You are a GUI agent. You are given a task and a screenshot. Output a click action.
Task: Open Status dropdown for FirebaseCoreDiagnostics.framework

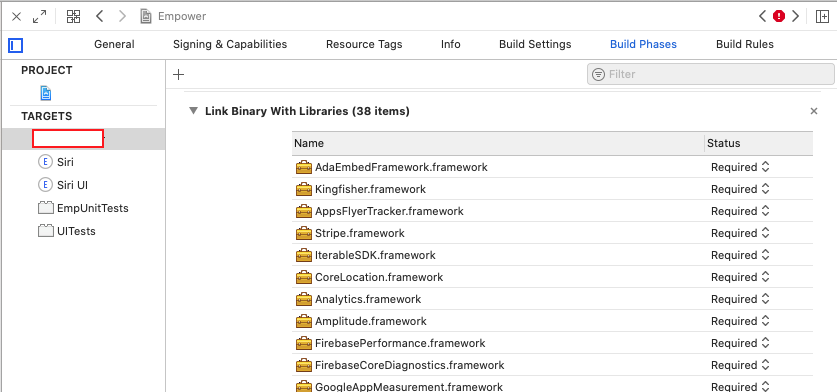tap(741, 365)
